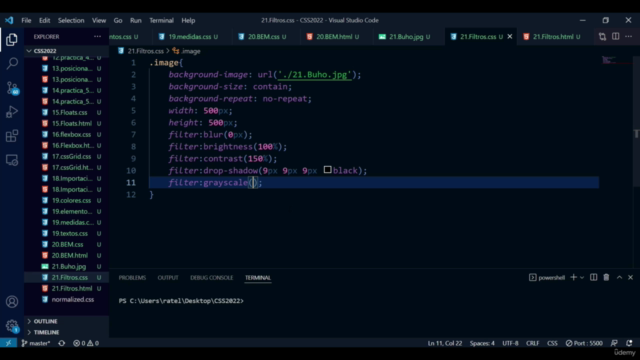Open the Accounts icon
Viewport: 640px width, 360px height.
click(12, 302)
